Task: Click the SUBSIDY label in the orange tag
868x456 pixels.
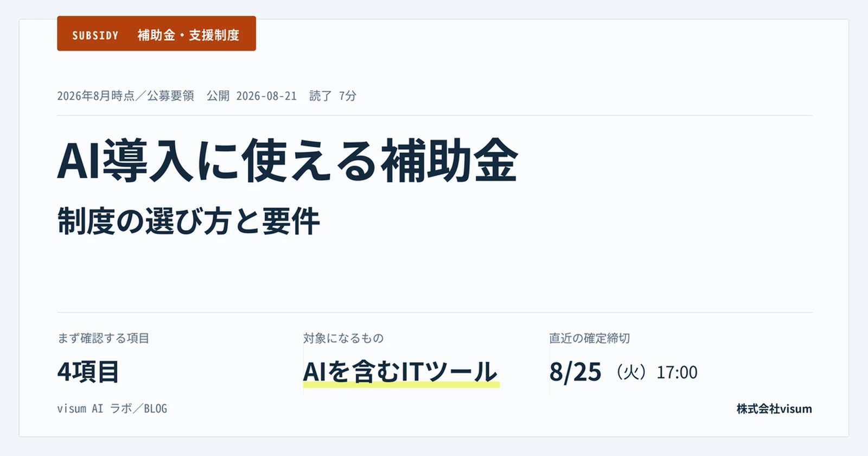Action: (95, 35)
